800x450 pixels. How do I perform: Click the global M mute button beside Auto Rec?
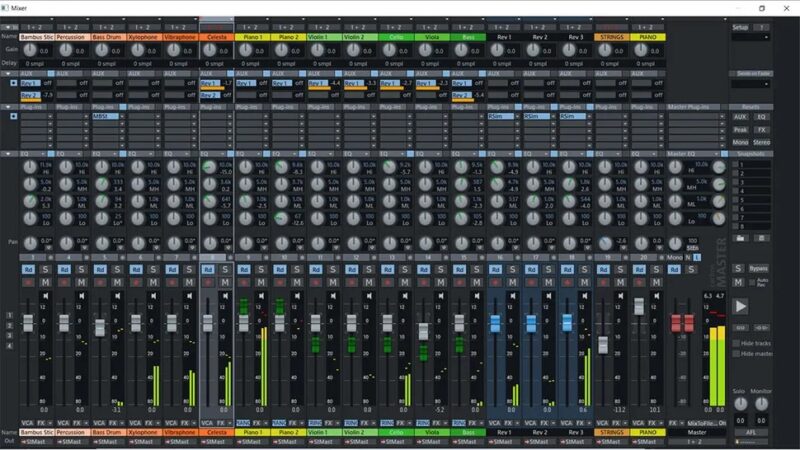click(x=738, y=282)
